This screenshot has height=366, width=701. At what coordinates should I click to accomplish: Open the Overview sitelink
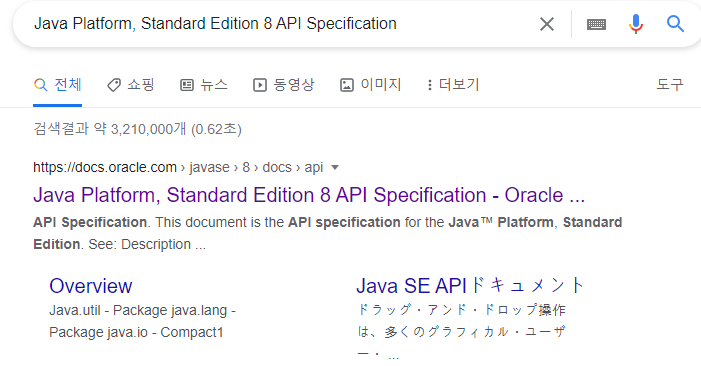91,286
